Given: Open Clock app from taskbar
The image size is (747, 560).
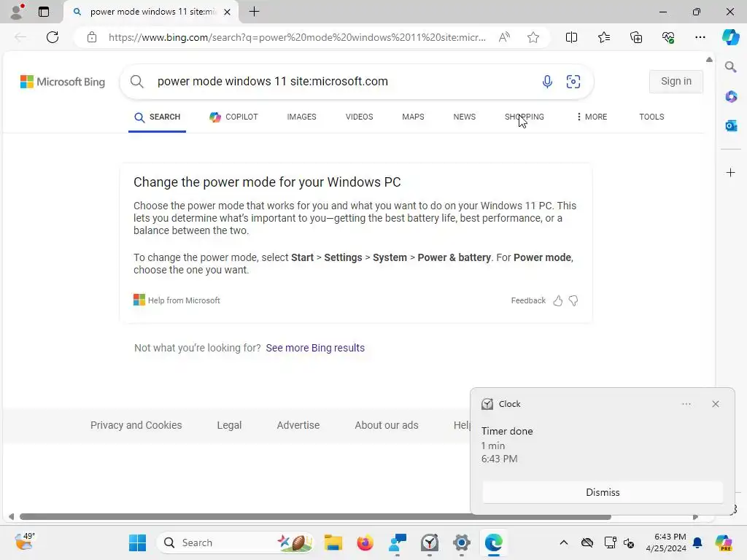Looking at the screenshot, I should coord(430,542).
